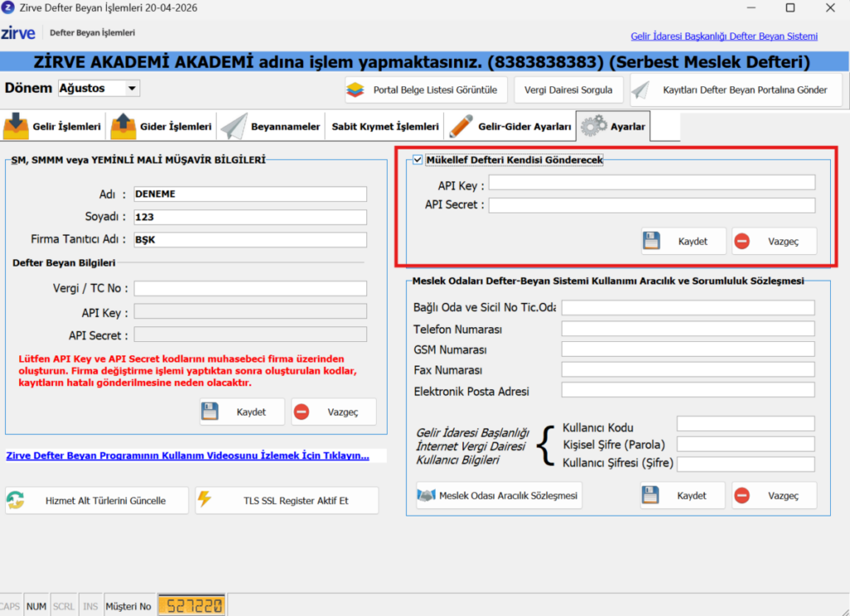Click the upload arrow icon on Gider İşlemleri tab

pyautogui.click(x=124, y=126)
